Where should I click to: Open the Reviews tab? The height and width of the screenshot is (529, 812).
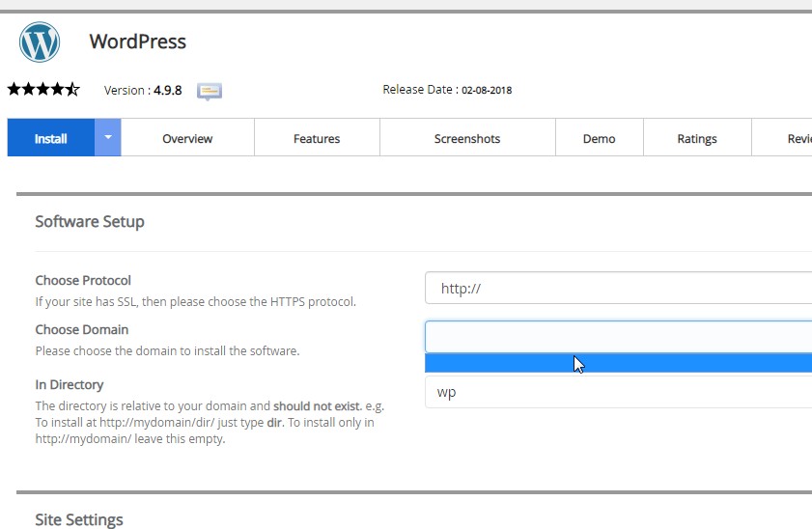click(x=782, y=138)
